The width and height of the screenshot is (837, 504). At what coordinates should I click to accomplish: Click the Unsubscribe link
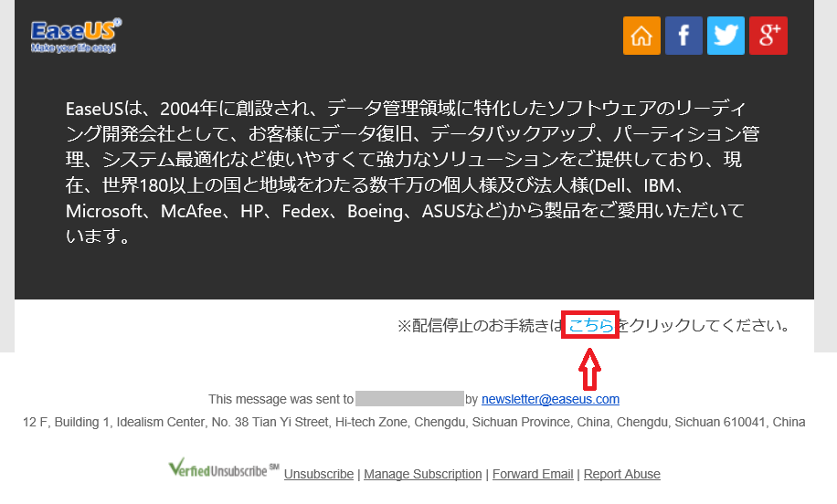point(319,474)
